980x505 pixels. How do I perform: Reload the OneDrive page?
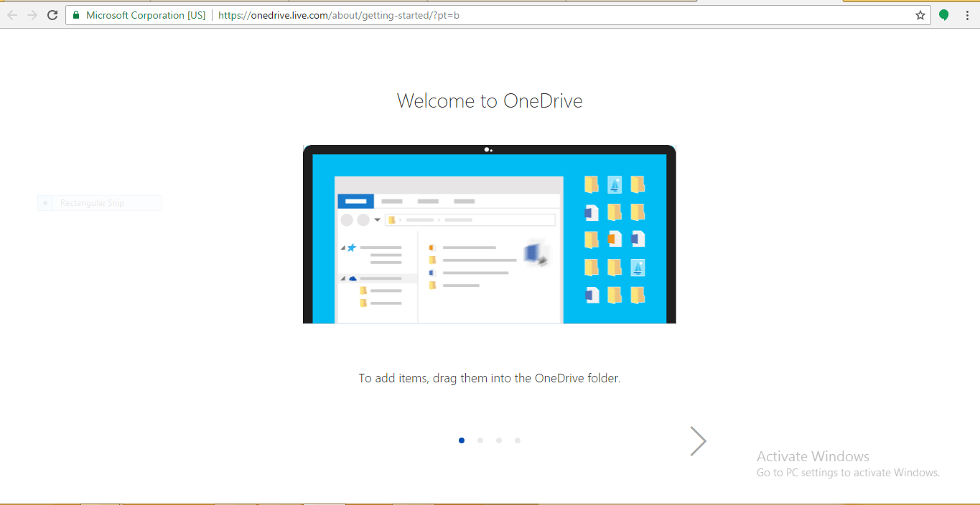52,15
